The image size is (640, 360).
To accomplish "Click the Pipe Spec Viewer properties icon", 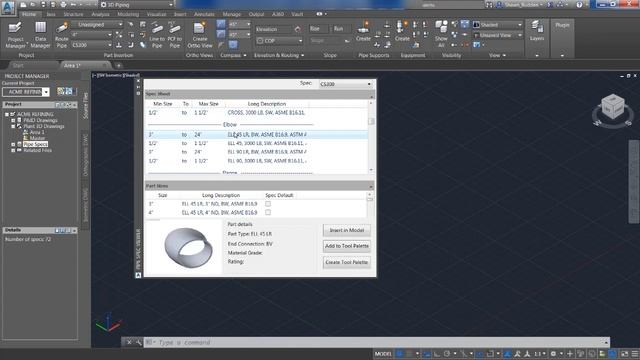I will pos(138,93).
